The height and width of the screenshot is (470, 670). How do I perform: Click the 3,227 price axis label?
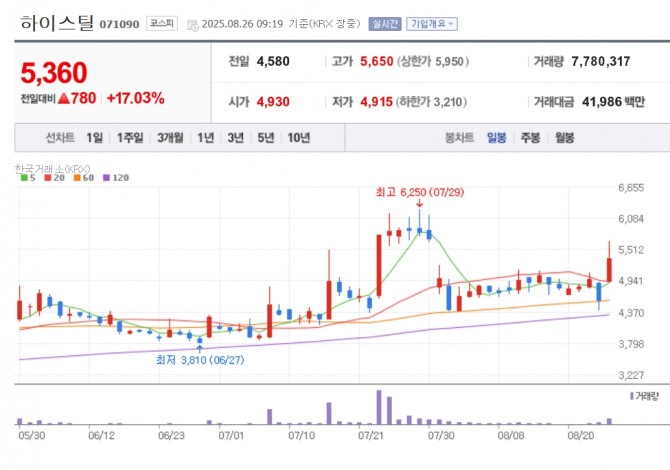coord(631,375)
